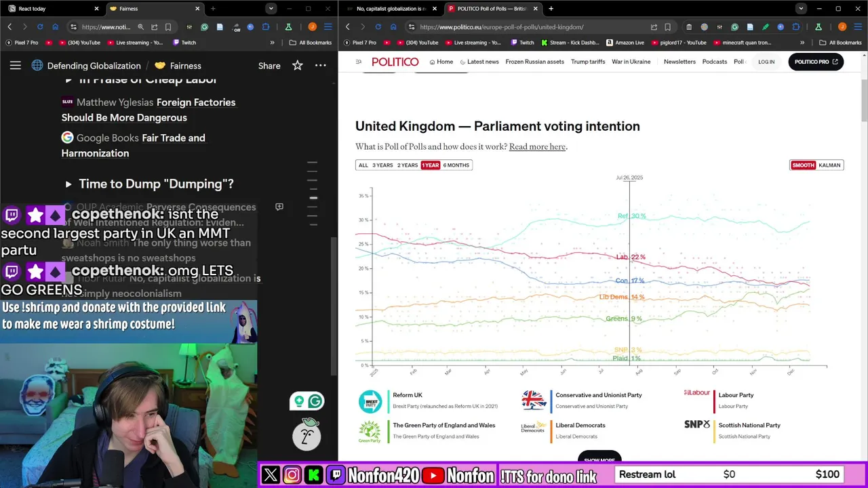
Task: Select the 1 YEAR time range
Action: coord(431,165)
